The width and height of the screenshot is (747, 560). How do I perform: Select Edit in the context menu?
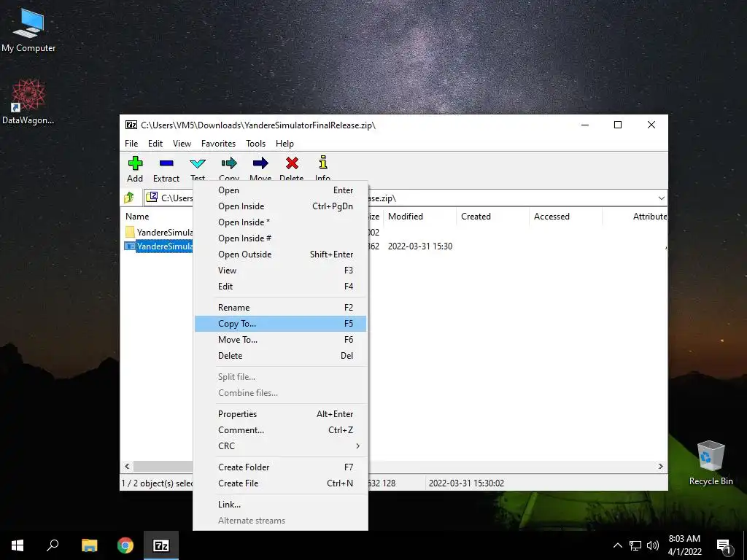click(x=281, y=286)
